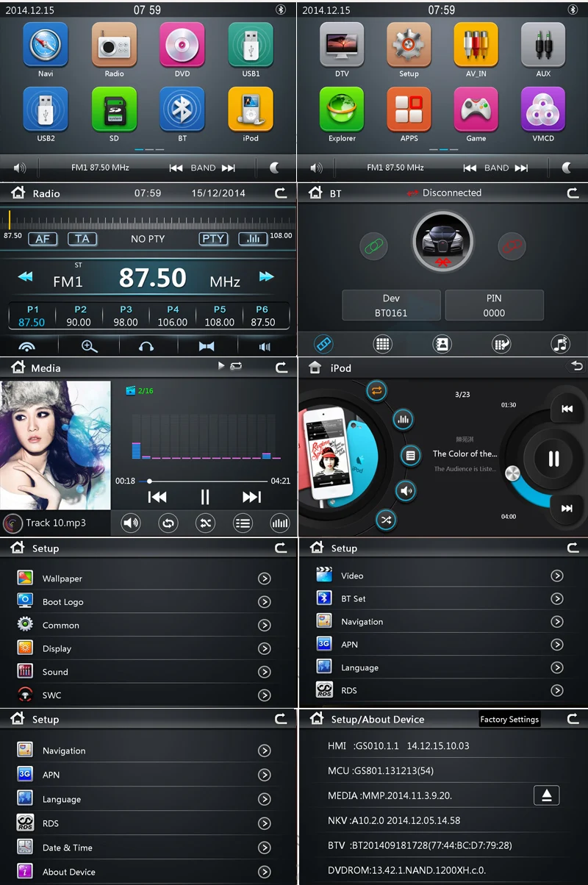Viewport: 588px width, 885px height.
Task: Launch the Game controller app
Action: pyautogui.click(x=476, y=110)
